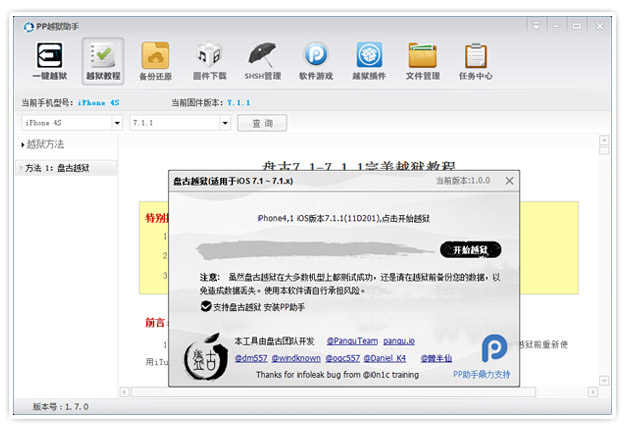Open the @Daniel_K4 link
This screenshot has width=630, height=430.
[385, 358]
